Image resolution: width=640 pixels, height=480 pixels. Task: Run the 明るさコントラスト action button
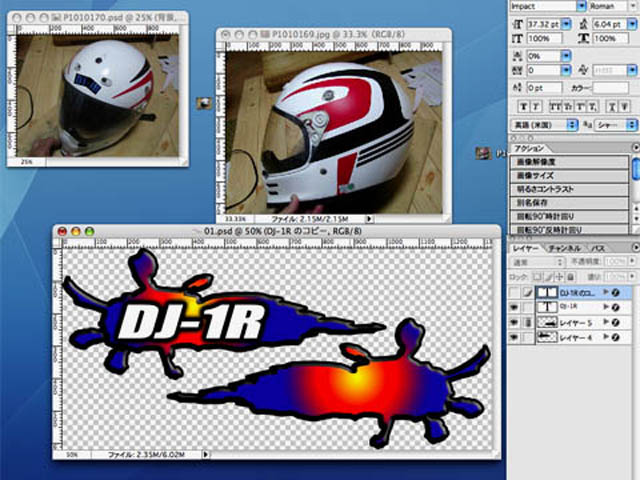coord(569,189)
